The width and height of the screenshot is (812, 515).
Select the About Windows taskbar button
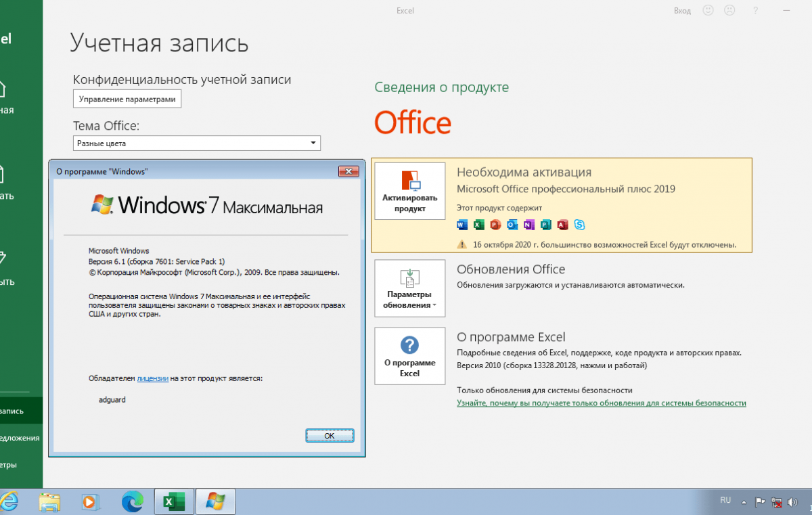tap(216, 501)
